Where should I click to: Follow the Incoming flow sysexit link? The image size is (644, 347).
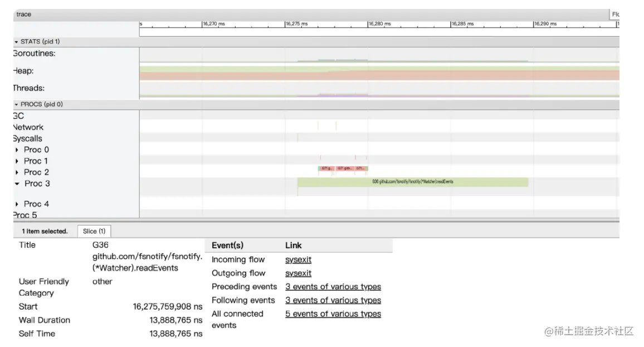point(298,259)
